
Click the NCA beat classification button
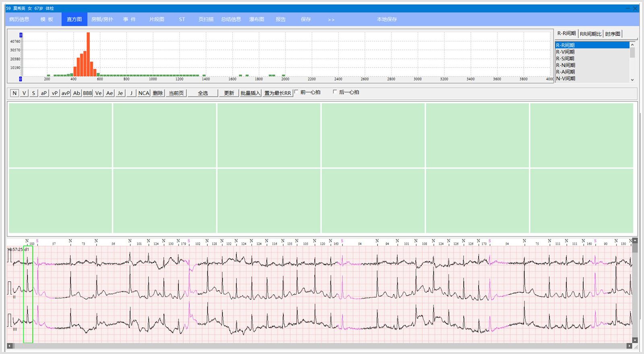144,93
